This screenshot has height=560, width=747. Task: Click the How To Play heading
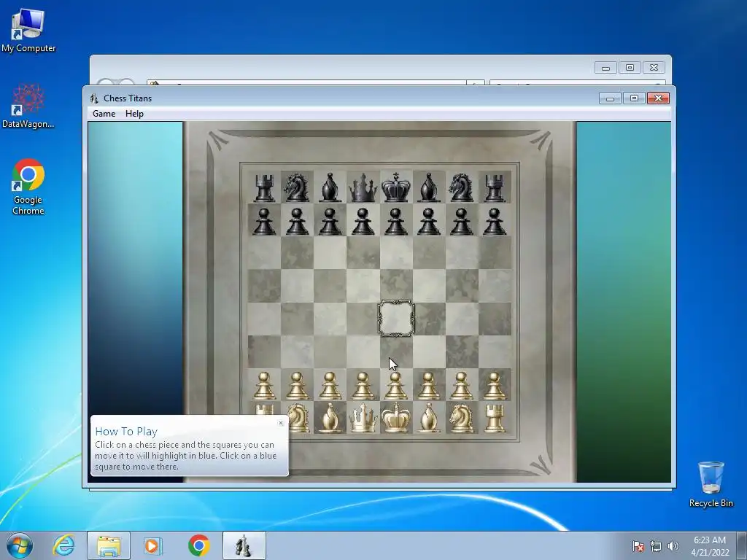click(x=126, y=432)
